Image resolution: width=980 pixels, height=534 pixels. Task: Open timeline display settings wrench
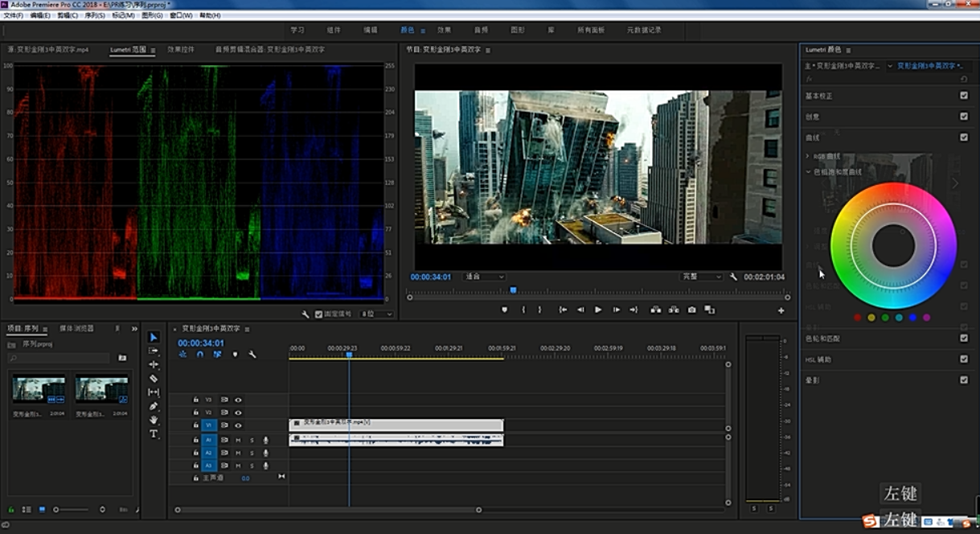click(252, 355)
